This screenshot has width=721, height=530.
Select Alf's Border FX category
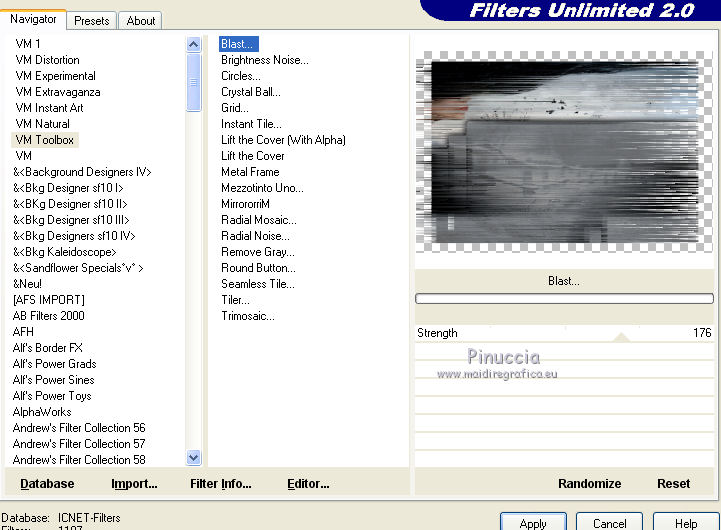(47, 348)
